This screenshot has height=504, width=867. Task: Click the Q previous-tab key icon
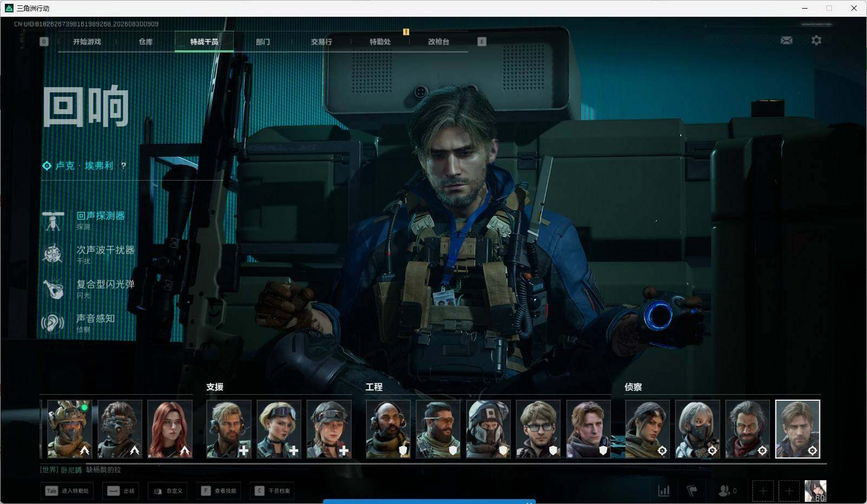point(44,42)
